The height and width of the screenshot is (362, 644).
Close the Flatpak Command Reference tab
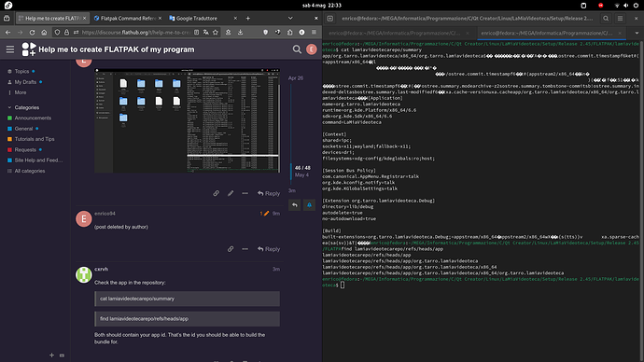(160, 19)
